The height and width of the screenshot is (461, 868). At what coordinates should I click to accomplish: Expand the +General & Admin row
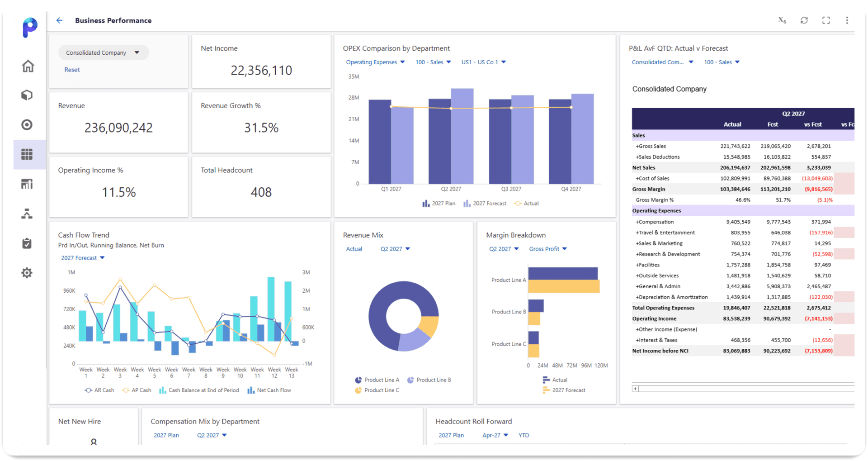click(x=658, y=286)
